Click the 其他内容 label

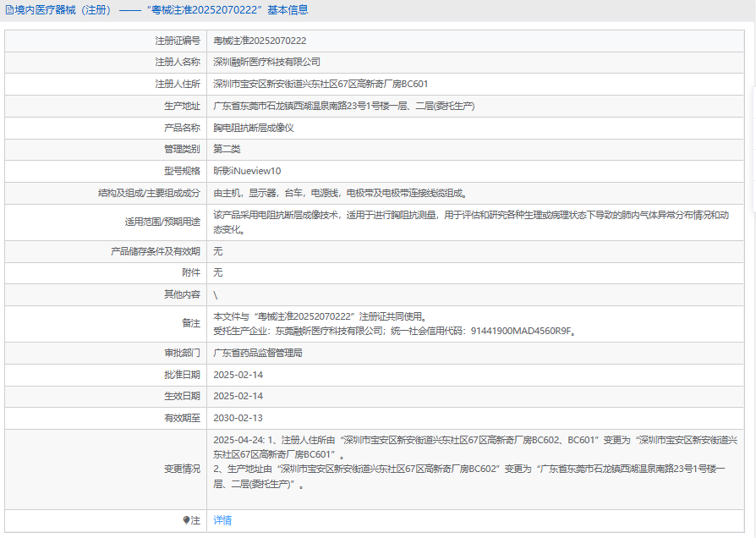click(182, 294)
